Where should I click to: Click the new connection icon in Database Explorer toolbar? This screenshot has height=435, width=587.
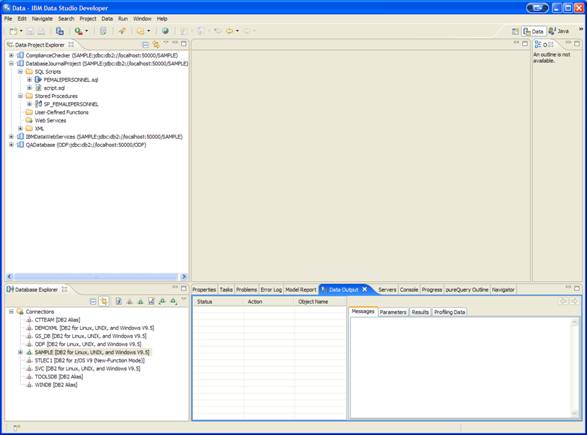[x=162, y=301]
